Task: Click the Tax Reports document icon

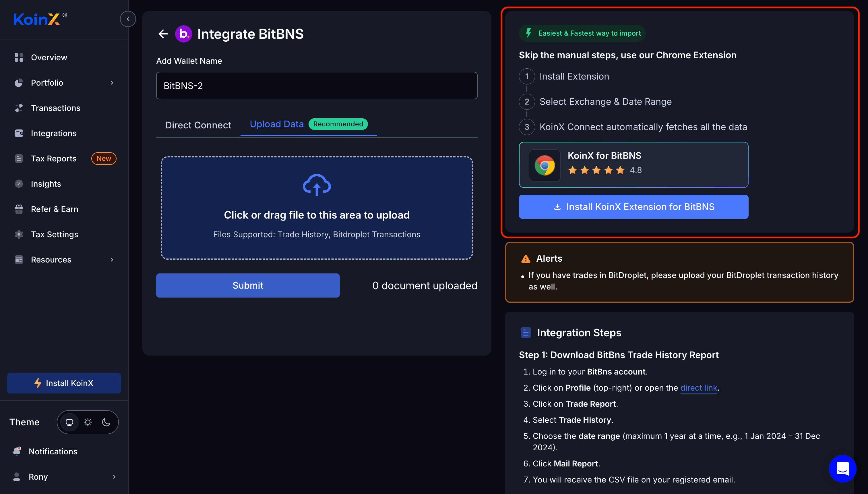Action: (19, 159)
